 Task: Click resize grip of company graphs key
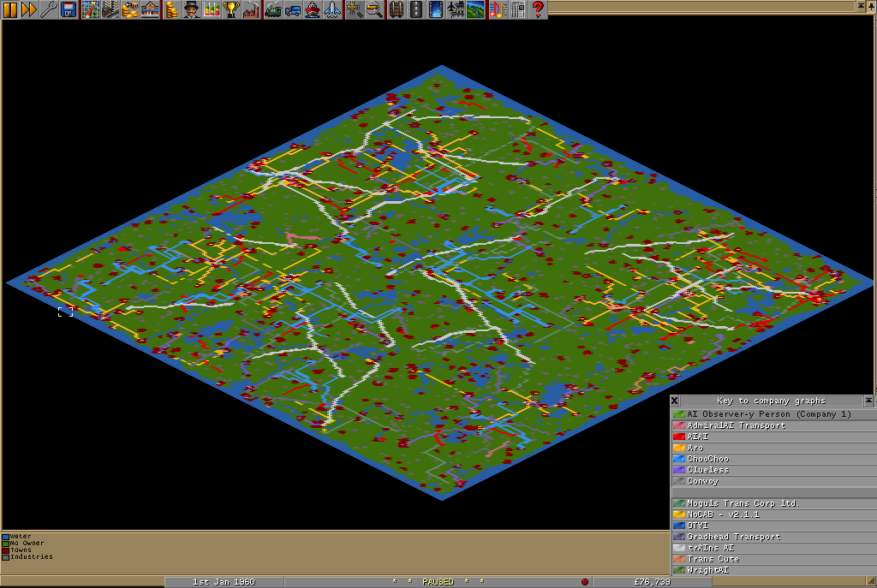pos(871,580)
